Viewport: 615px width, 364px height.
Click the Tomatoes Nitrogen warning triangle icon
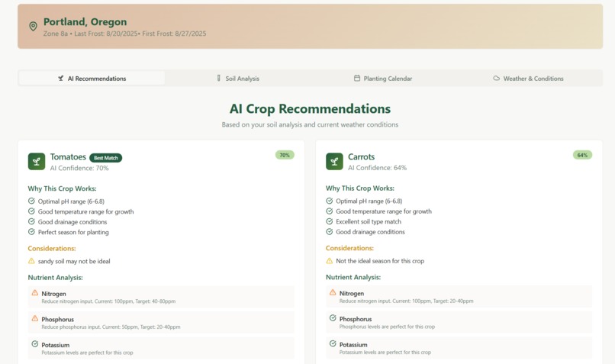coord(35,292)
